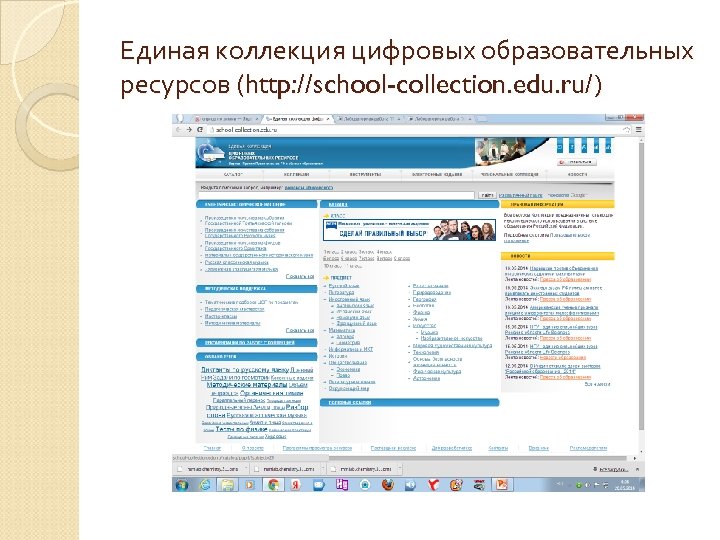Collapse the Иностранный язык subject tree
Viewport: 720px width, 540px height.
[326, 299]
